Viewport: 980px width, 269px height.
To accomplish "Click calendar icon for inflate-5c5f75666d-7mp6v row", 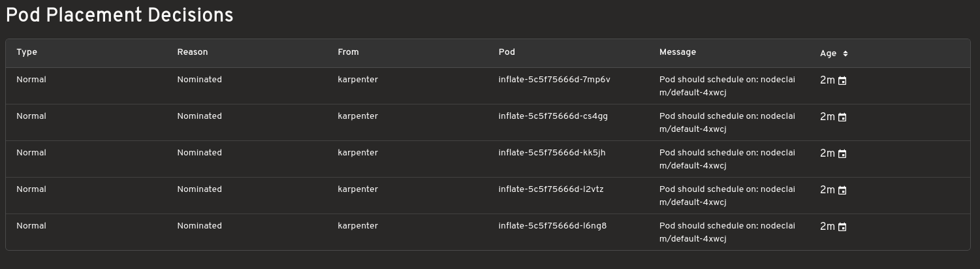I will 842,81.
